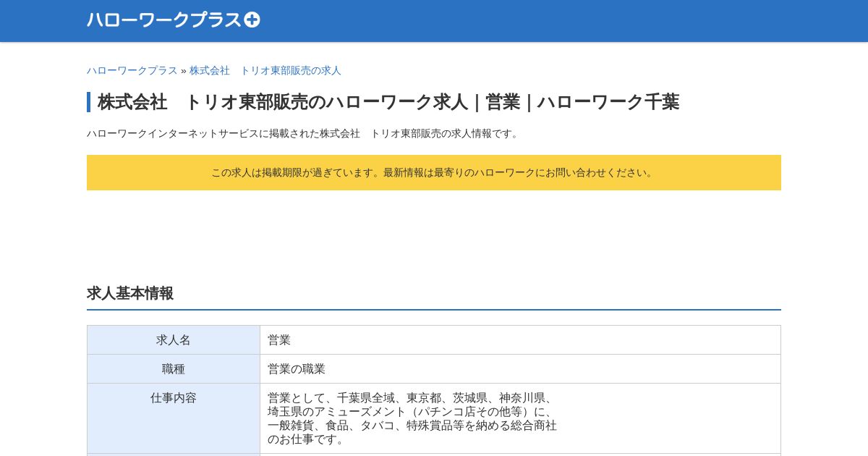Click the 職種 table header cell
Viewport: 868px width, 456px height.
(174, 369)
